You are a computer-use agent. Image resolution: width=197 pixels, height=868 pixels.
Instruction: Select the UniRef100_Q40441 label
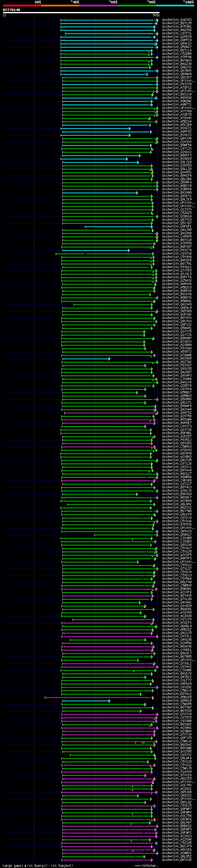[x=177, y=602]
